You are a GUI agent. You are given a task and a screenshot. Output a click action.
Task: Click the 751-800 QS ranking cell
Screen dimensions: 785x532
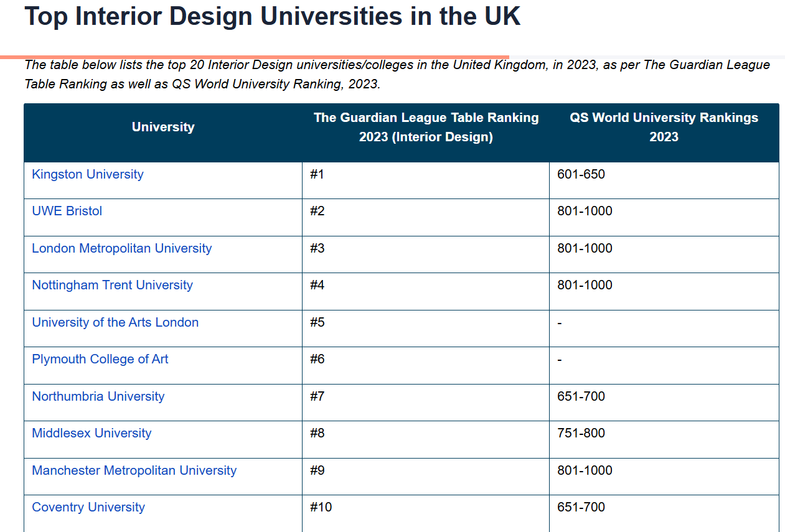click(581, 433)
